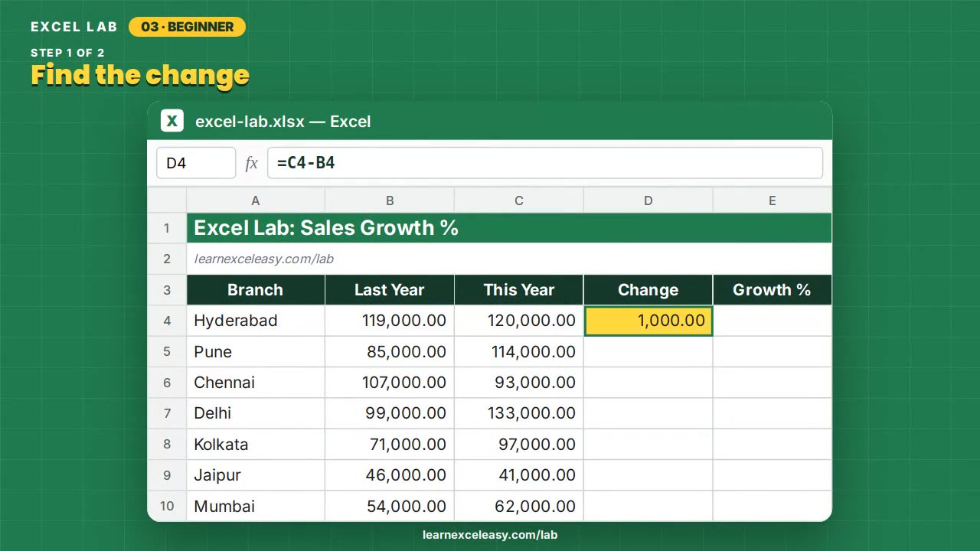Click the 46,000.00 cell

tap(390, 475)
